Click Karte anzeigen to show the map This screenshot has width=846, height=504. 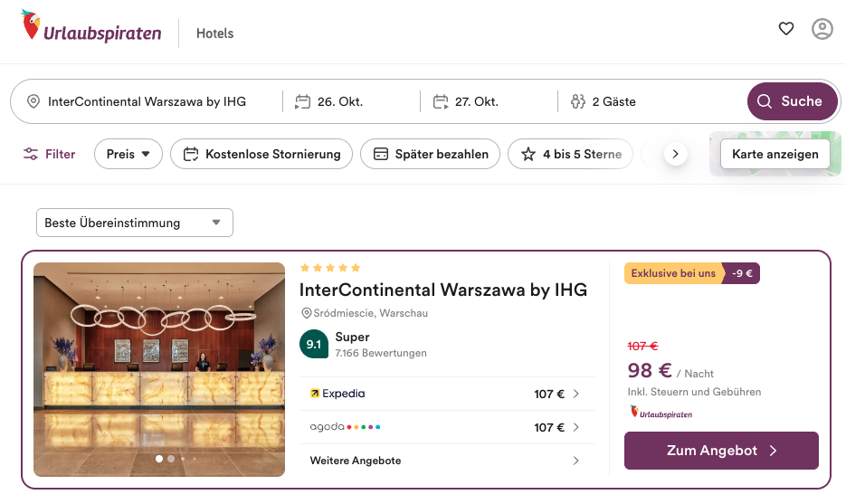[775, 154]
